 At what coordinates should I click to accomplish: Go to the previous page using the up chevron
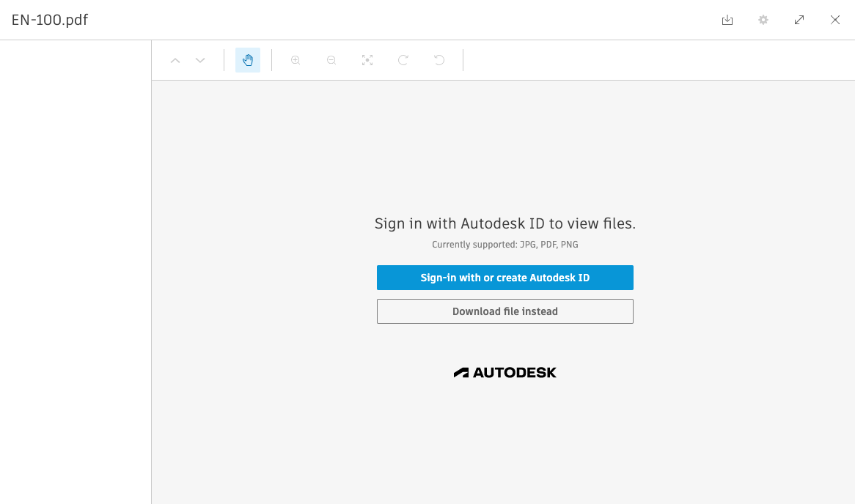(x=175, y=61)
